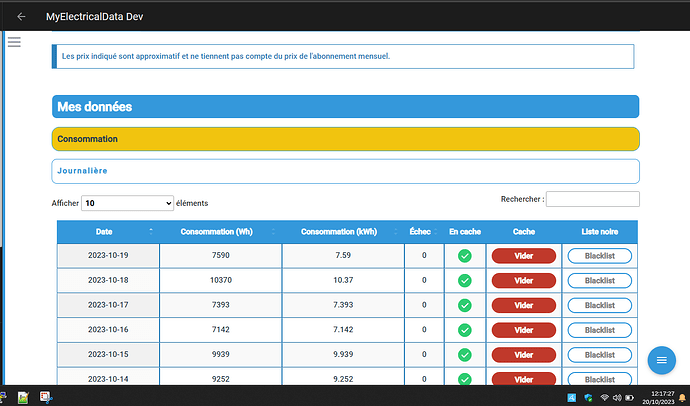Screen dimensions: 690x406
Task: Blacklist the 2023-10-16 entry
Action: pos(599,330)
